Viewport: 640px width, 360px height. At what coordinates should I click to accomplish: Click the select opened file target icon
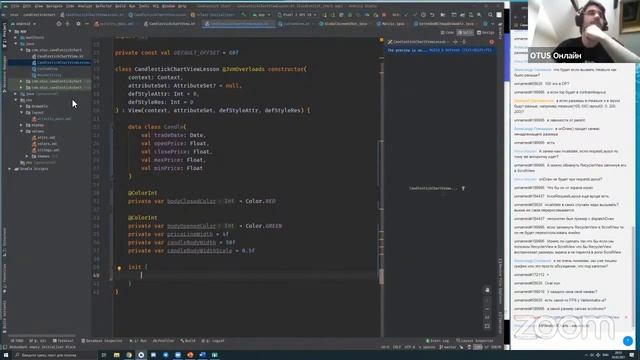click(59, 24)
